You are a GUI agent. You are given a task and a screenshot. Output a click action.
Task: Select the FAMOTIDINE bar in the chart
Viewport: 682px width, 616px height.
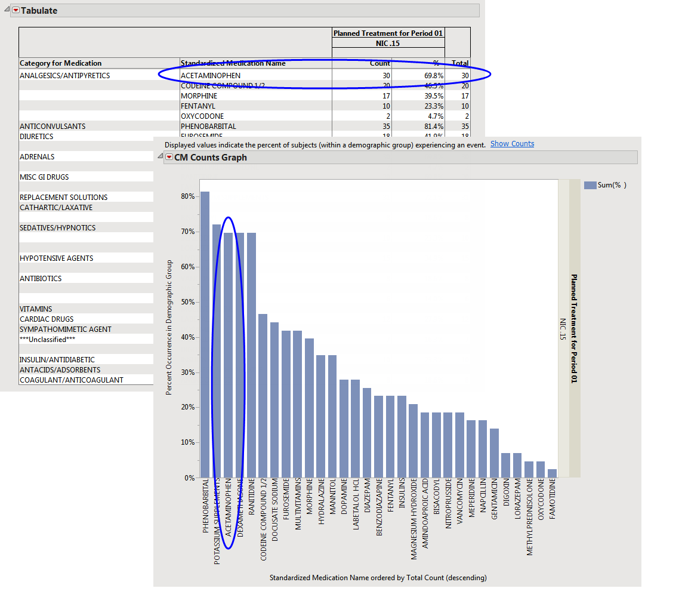click(x=552, y=473)
